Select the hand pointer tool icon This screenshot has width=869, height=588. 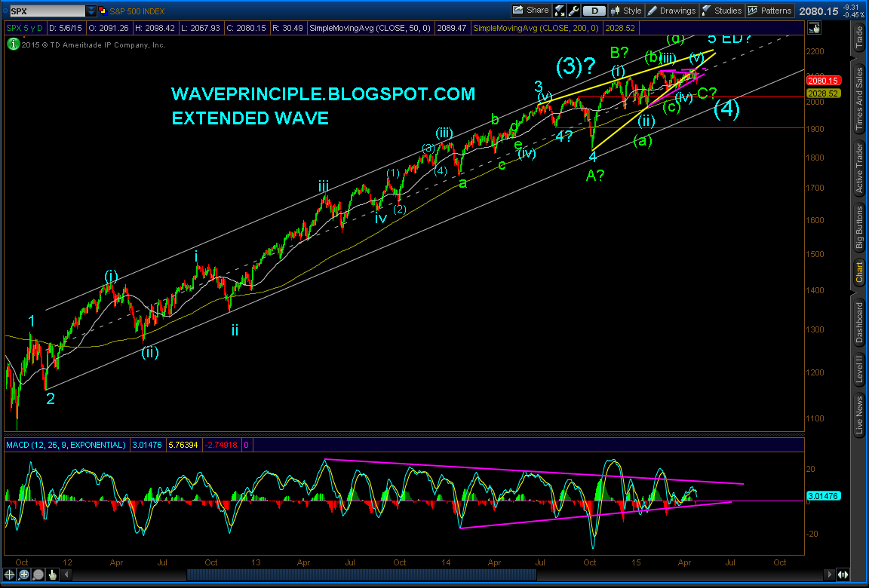click(x=53, y=574)
